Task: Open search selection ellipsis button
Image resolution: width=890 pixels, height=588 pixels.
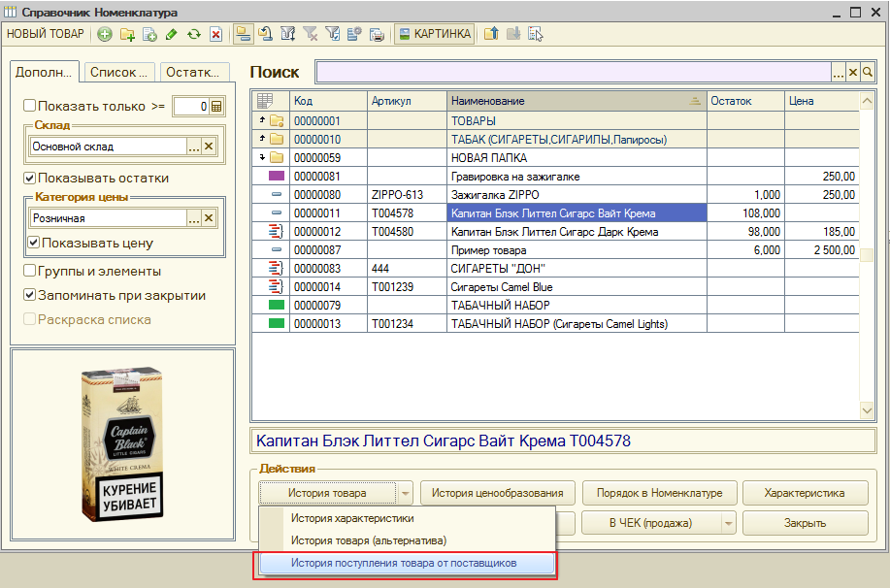Action: [x=839, y=72]
